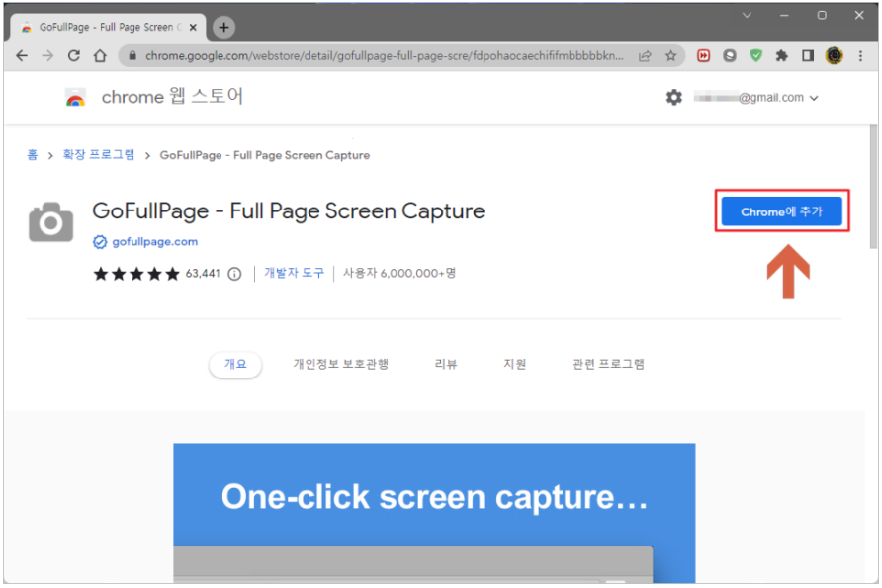Click the address bar URL field
Viewport: 882px width, 588px height.
384,55
